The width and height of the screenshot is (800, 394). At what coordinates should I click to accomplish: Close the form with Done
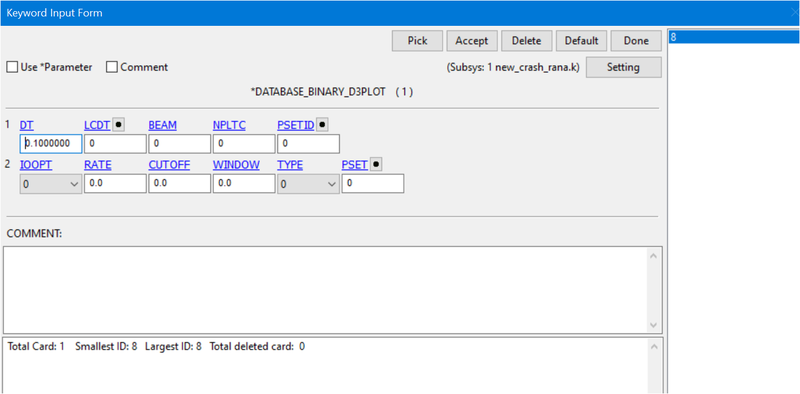tap(636, 41)
